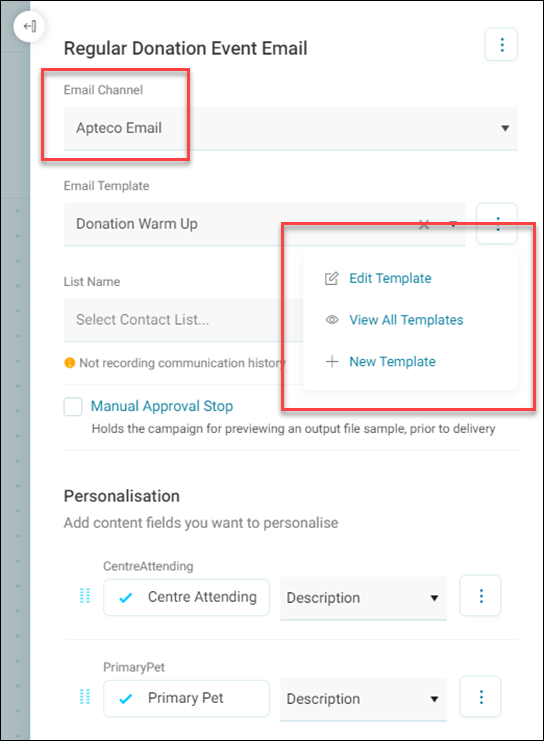Expand the Email Channel dropdown
Viewport: 544px width, 741px height.
291,129
